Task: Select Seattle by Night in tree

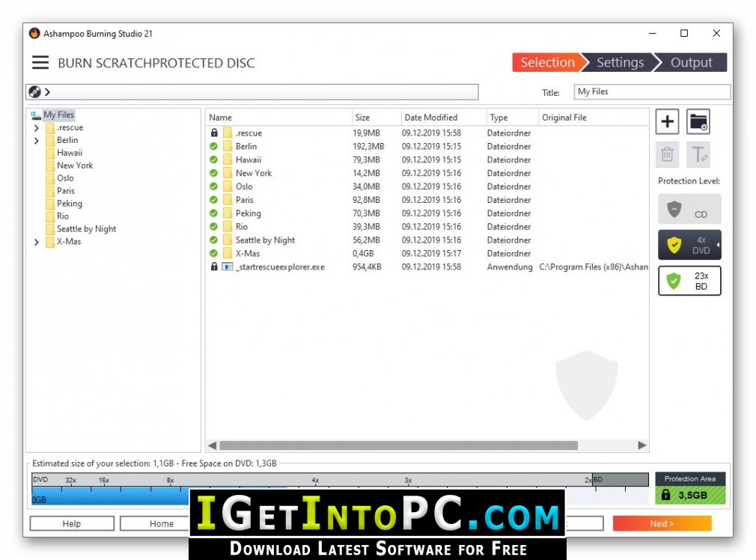Action: 86,229
